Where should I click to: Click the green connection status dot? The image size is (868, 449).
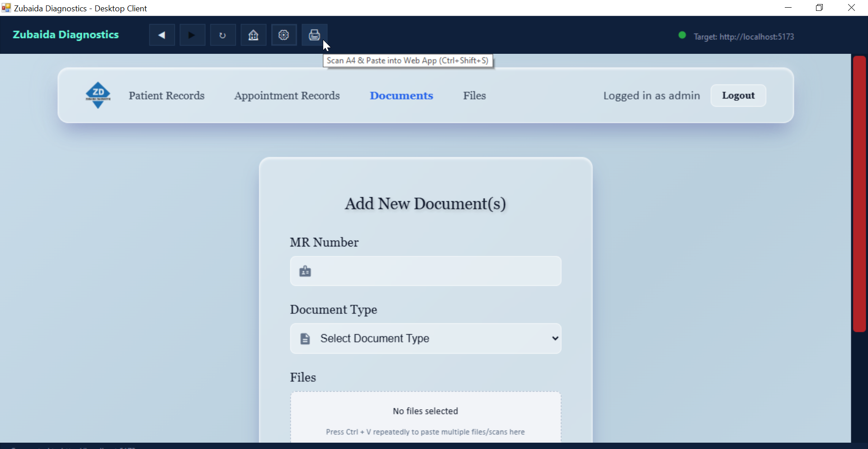tap(682, 35)
